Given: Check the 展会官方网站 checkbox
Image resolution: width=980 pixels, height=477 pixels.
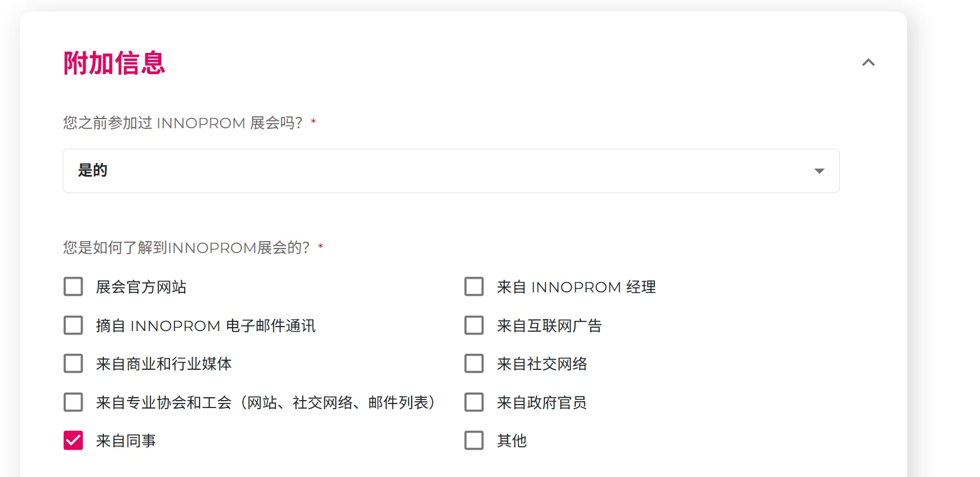Looking at the screenshot, I should click(x=73, y=287).
